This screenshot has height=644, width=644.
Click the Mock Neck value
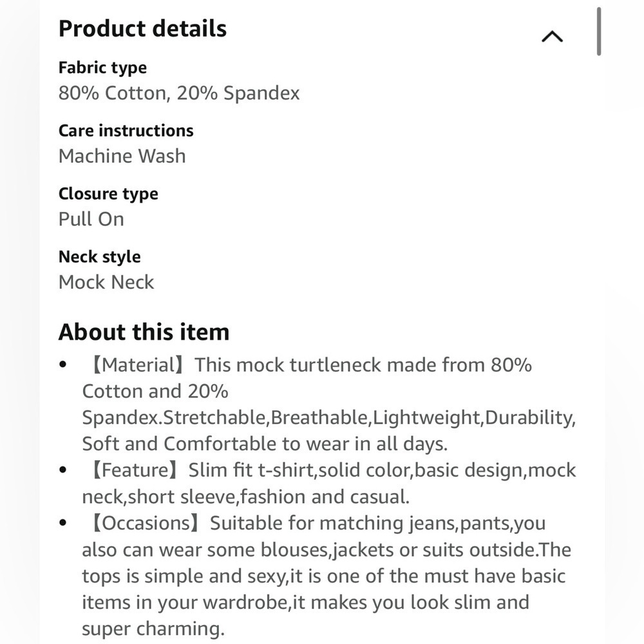click(106, 282)
